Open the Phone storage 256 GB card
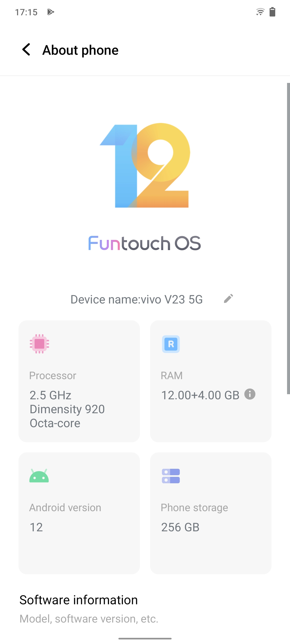 (x=211, y=513)
